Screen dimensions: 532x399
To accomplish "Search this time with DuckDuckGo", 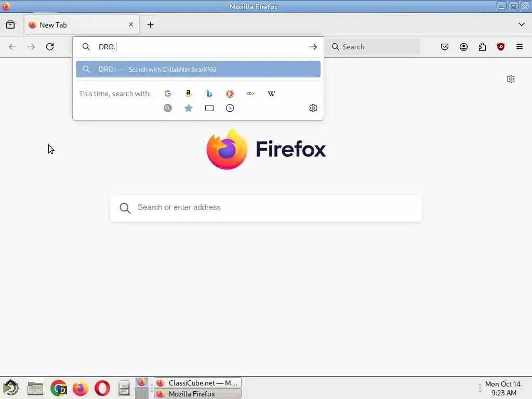I will click(230, 94).
